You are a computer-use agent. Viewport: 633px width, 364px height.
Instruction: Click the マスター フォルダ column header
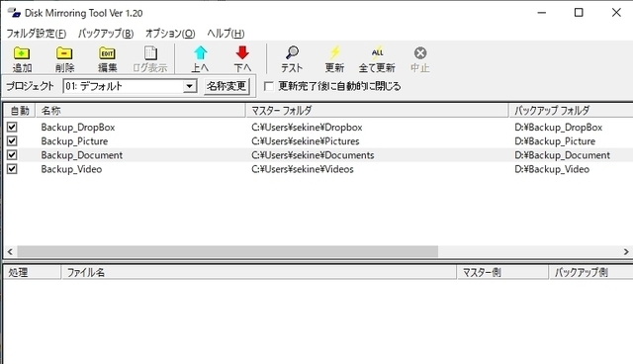[x=378, y=111]
